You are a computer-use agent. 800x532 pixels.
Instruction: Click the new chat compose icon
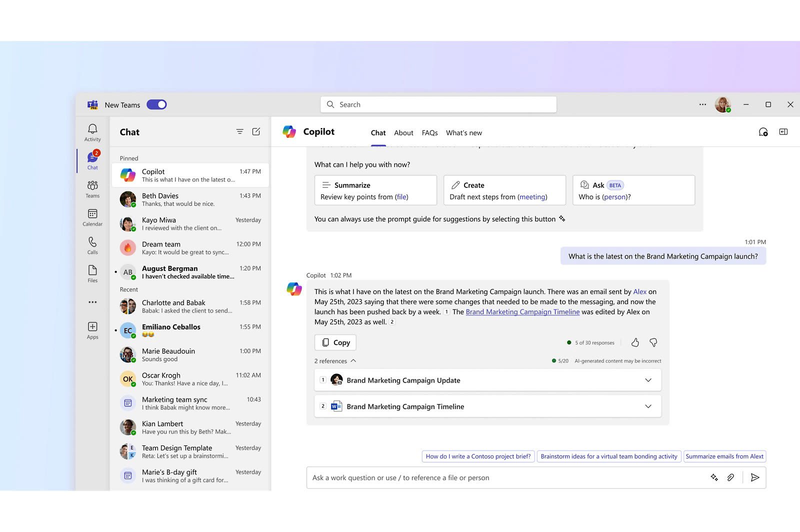coord(256,131)
